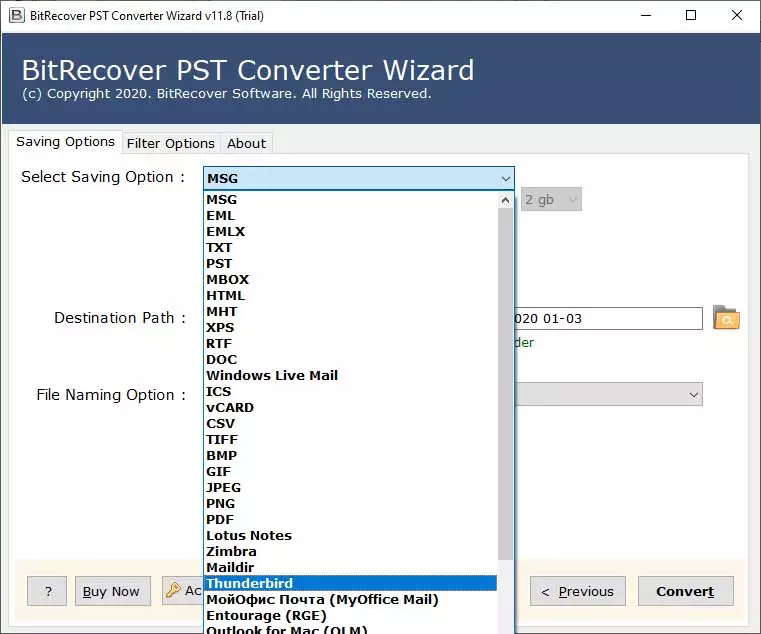Maximize the PST Converter Wizard window
Image resolution: width=761 pixels, height=634 pixels.
pos(691,16)
